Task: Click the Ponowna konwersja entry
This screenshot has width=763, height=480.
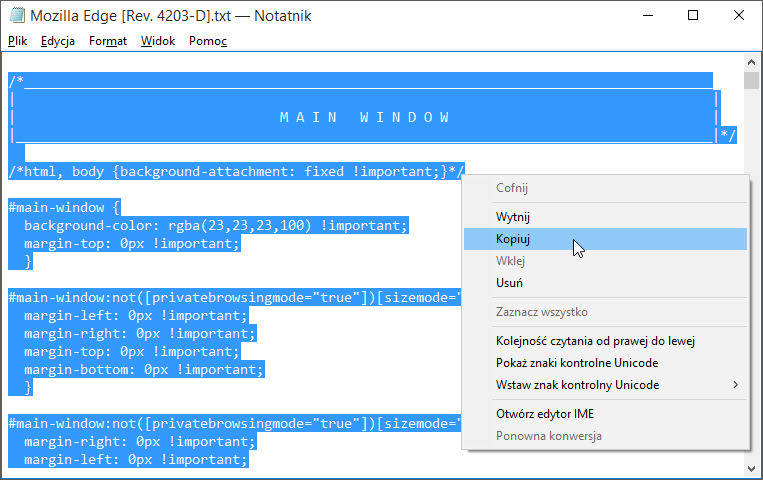Action: [605, 436]
